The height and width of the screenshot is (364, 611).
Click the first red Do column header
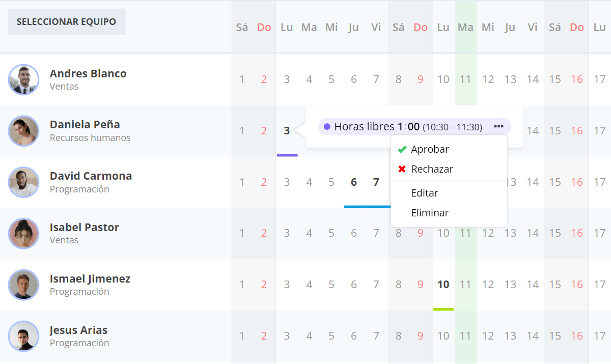tap(264, 27)
